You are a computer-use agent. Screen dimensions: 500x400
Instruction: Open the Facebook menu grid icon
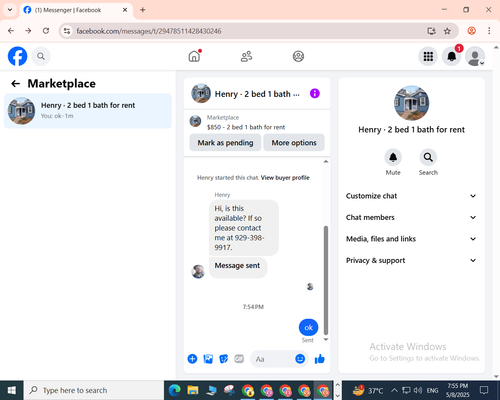pos(428,56)
